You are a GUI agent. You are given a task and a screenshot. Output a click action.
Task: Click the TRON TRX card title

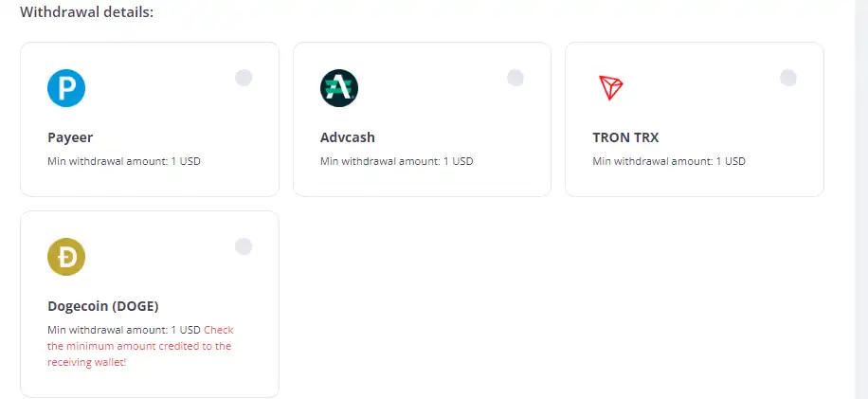coord(625,137)
